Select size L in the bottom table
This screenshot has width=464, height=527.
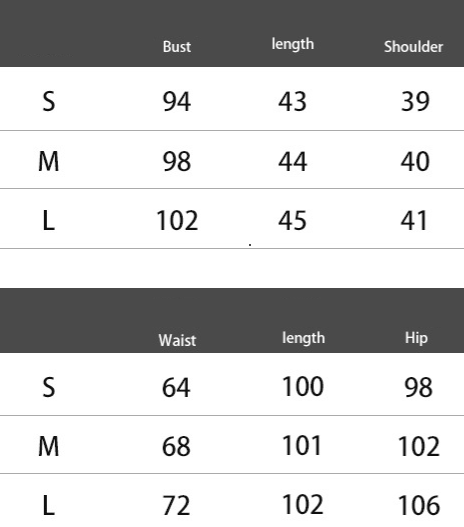point(49,505)
